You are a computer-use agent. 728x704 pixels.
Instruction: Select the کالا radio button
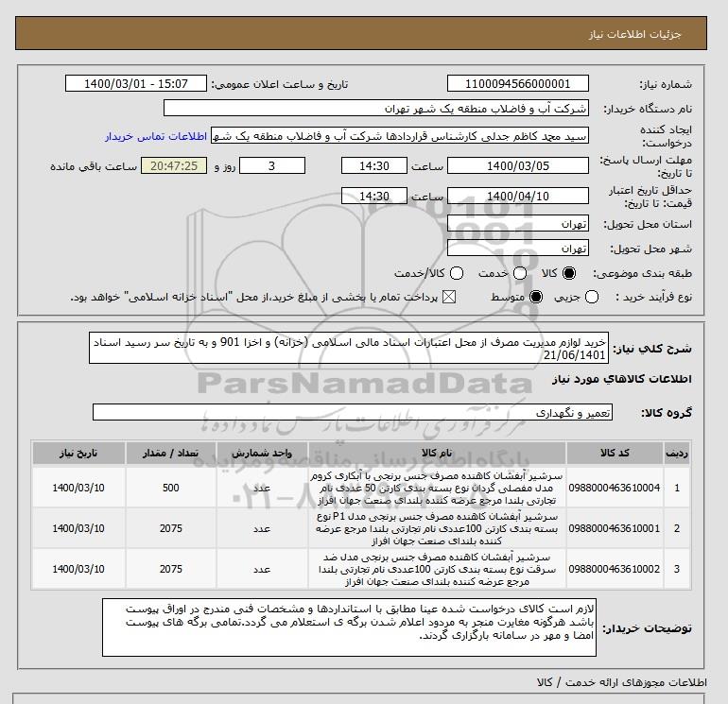tap(569, 273)
